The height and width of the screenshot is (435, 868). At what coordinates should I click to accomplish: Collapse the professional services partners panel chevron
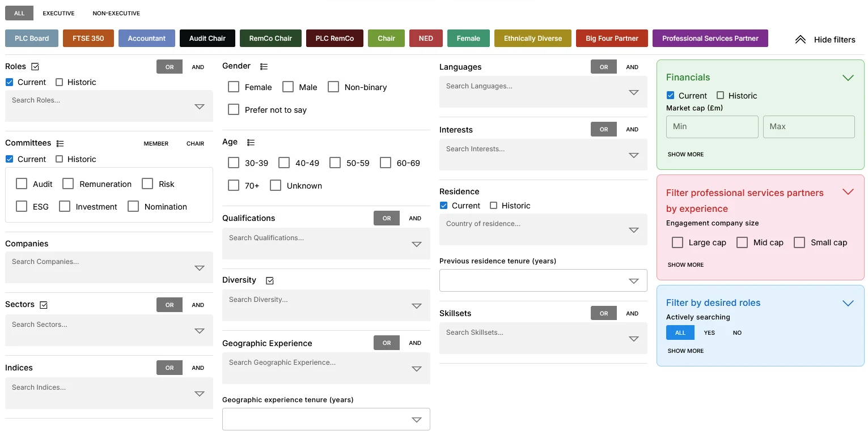coord(848,191)
